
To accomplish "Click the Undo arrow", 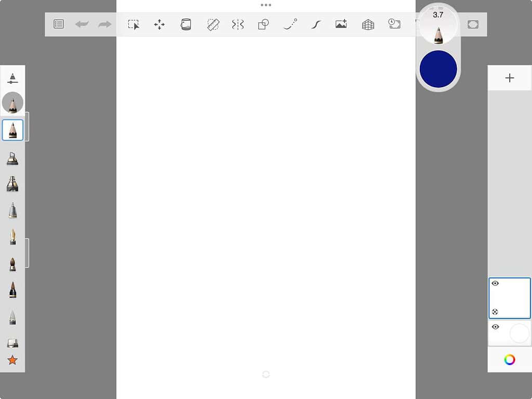I will pyautogui.click(x=82, y=24).
